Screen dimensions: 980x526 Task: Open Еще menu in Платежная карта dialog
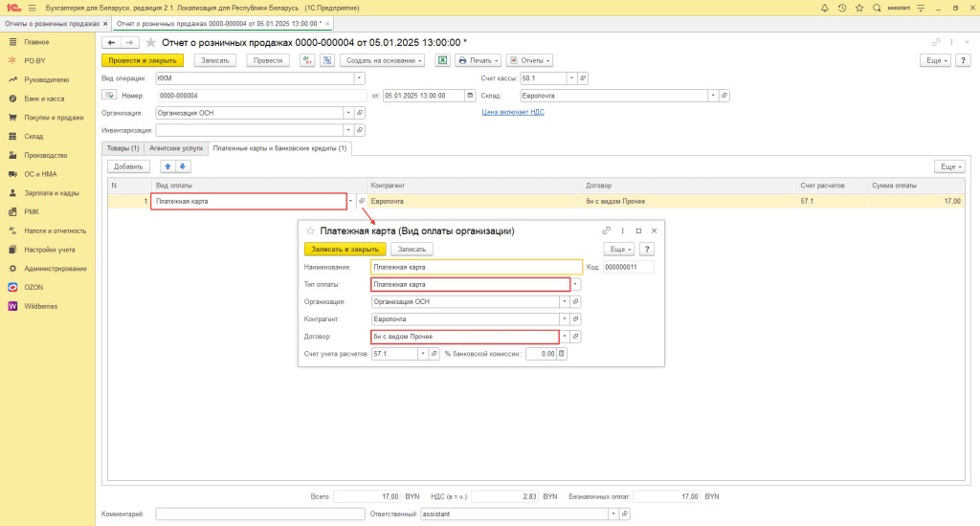[x=619, y=250]
